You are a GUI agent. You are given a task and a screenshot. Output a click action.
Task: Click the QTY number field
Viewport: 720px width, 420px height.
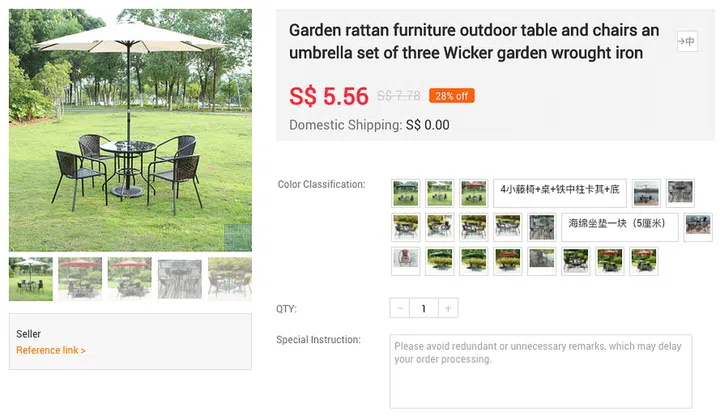click(x=424, y=309)
